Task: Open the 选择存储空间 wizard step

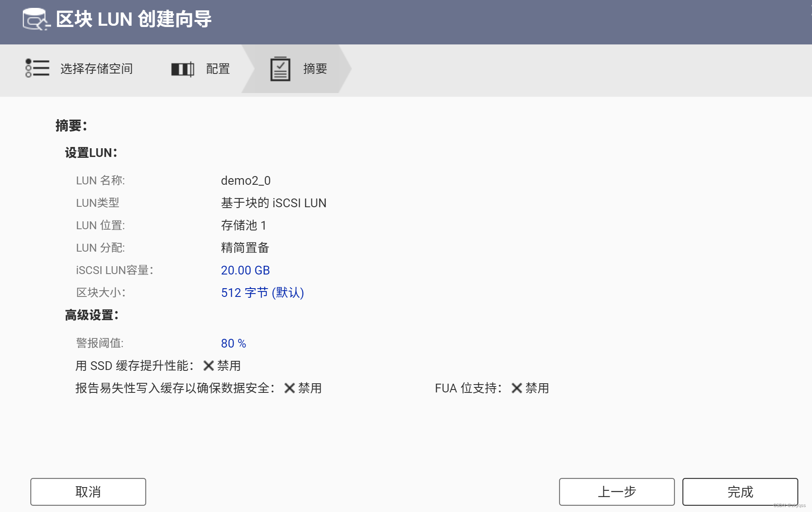Action: tap(96, 69)
